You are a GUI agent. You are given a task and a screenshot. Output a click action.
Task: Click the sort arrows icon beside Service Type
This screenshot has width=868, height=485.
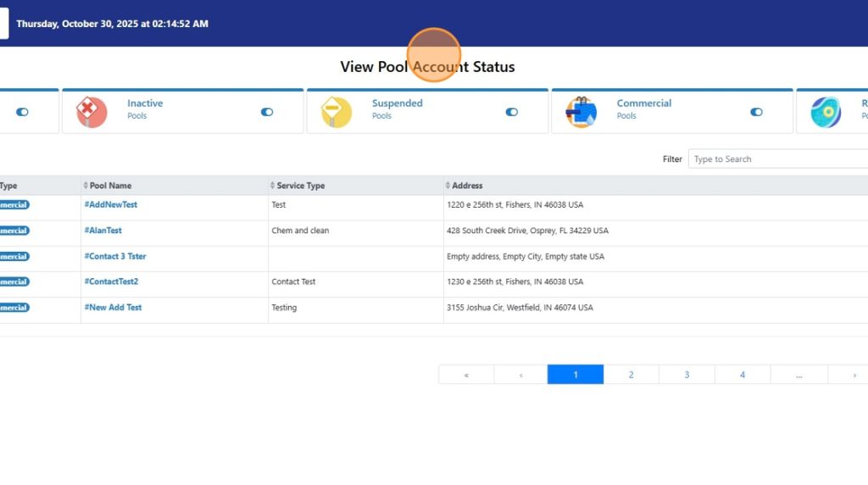[272, 186]
